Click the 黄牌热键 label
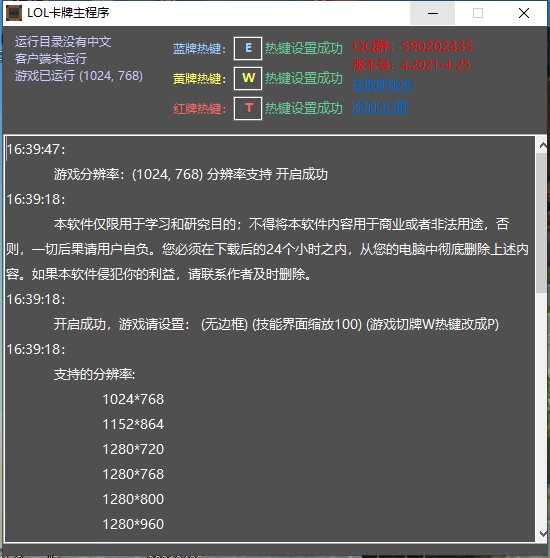The image size is (550, 558). point(199,79)
